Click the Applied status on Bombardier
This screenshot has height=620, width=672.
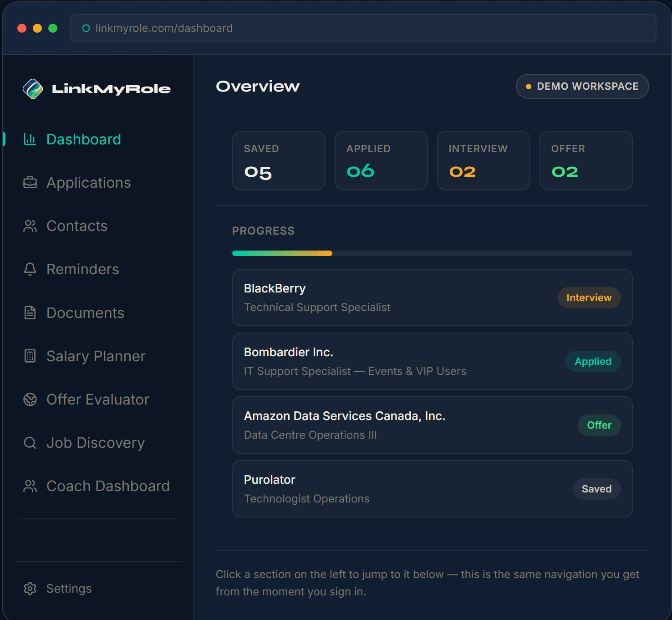click(x=593, y=361)
